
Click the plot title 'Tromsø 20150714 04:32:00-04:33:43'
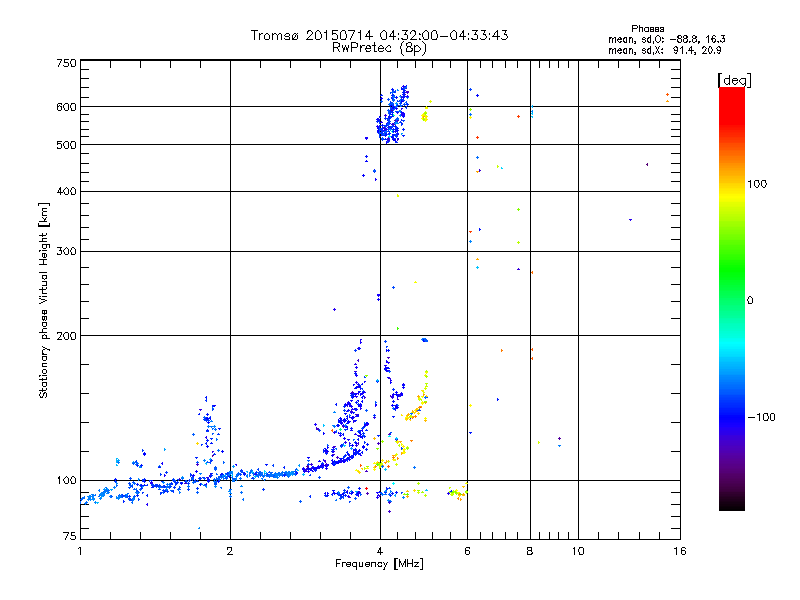pyautogui.click(x=379, y=35)
